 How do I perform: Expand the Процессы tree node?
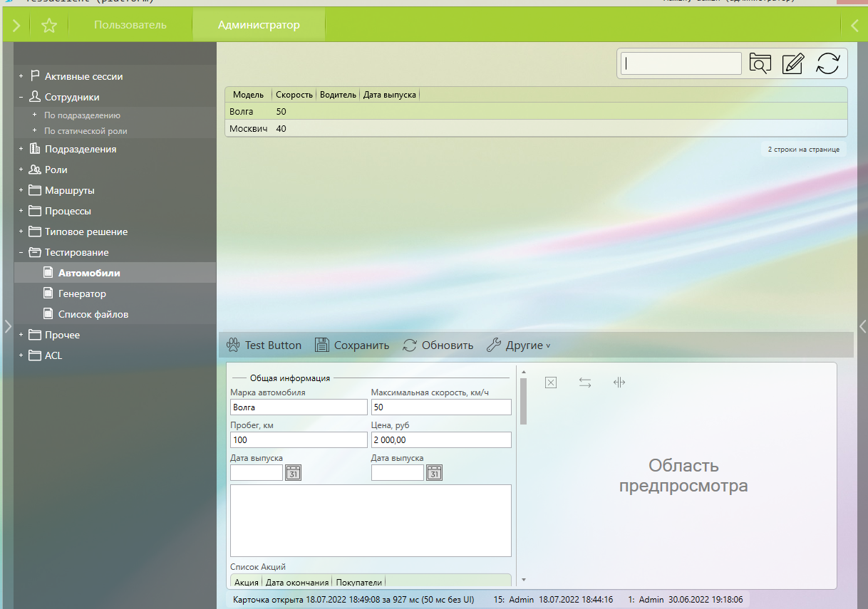(x=21, y=211)
